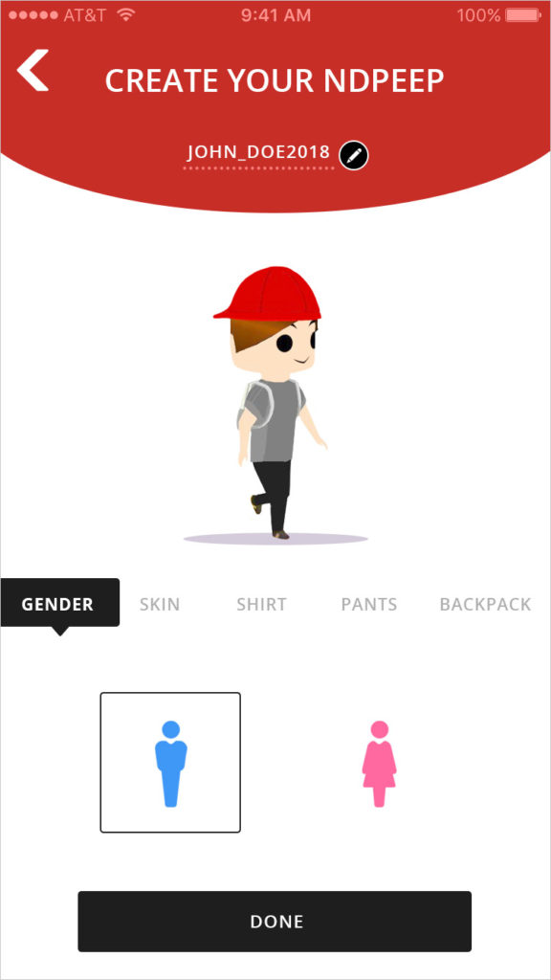Switch to the Shirt tab
This screenshot has width=551, height=980.
point(262,605)
